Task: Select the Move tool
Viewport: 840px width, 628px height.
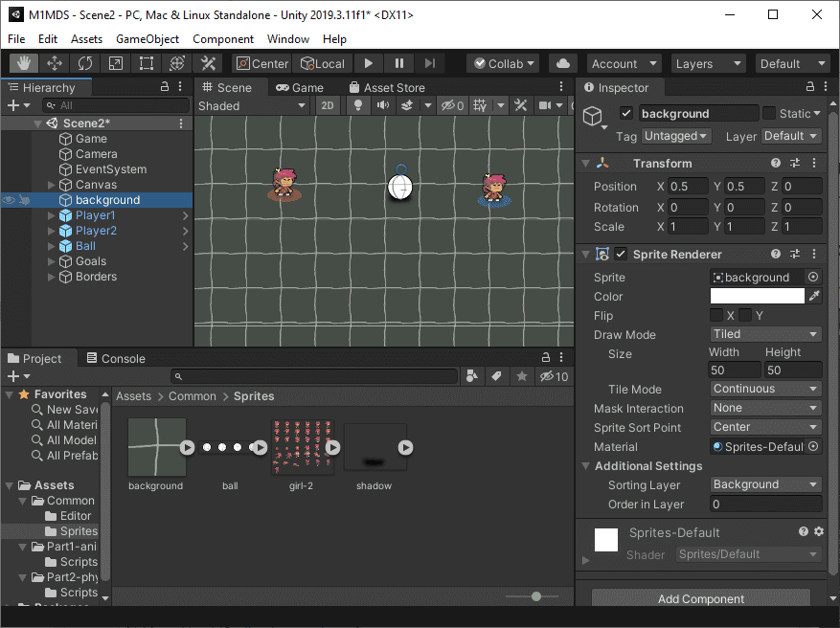Action: pyautogui.click(x=55, y=63)
